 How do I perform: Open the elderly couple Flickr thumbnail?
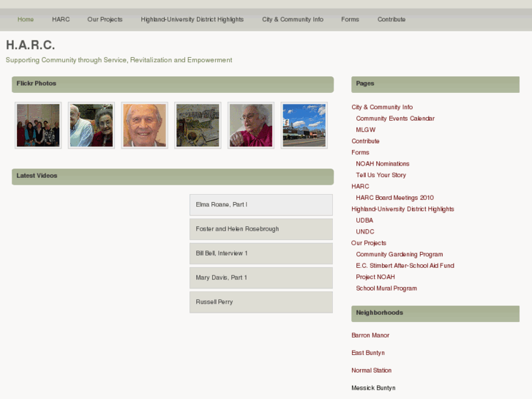click(91, 125)
